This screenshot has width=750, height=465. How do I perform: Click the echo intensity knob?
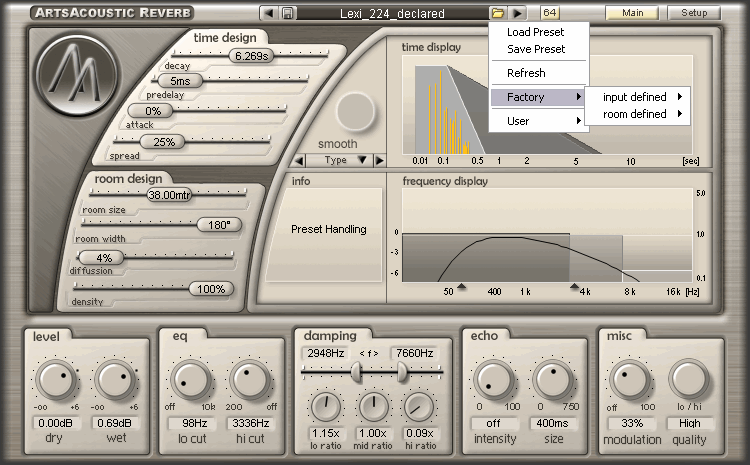[492, 381]
